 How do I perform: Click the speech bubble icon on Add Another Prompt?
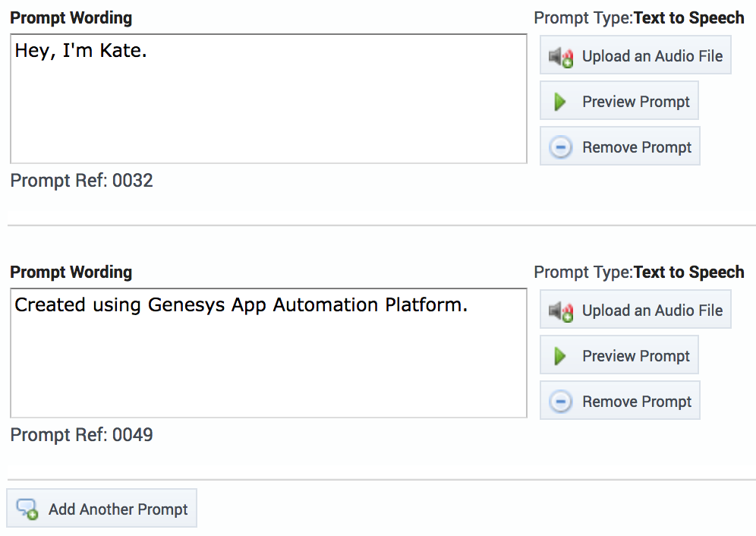click(27, 509)
